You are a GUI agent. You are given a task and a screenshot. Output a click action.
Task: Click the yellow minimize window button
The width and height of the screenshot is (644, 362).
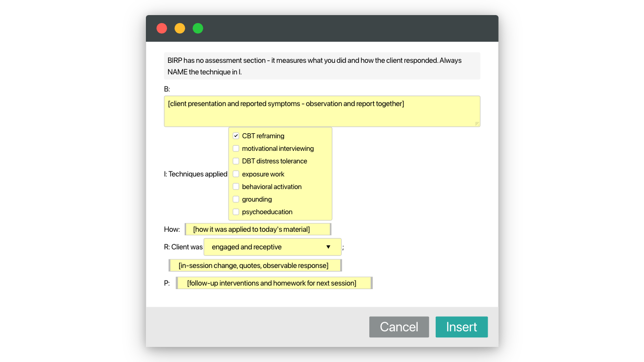tap(180, 28)
